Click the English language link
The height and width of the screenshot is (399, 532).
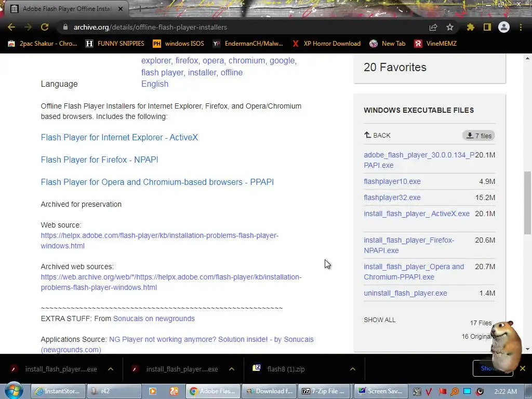[x=155, y=84]
